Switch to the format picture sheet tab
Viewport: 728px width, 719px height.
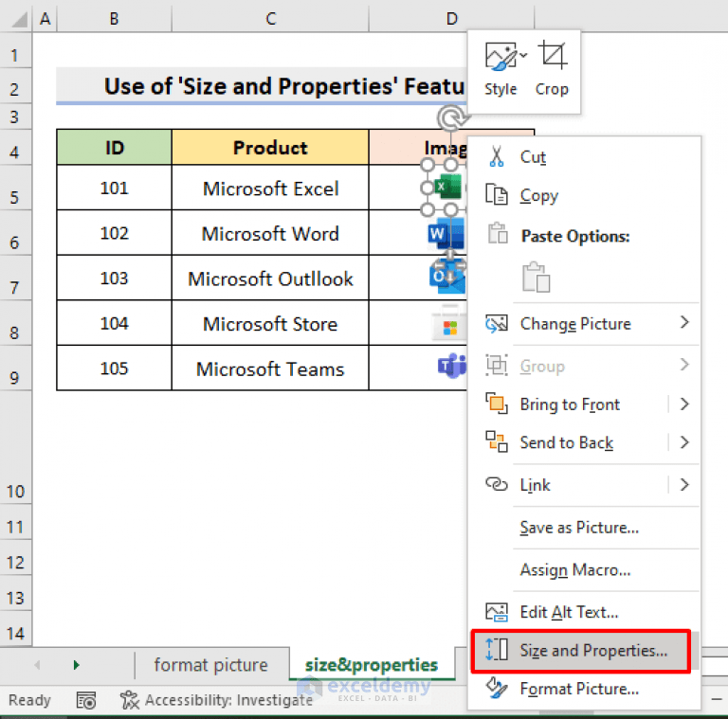pyautogui.click(x=211, y=665)
